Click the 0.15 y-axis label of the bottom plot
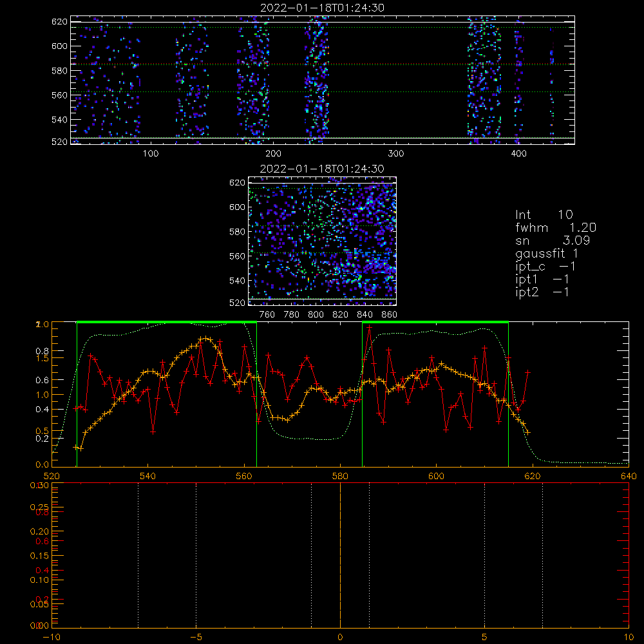 pos(40,556)
